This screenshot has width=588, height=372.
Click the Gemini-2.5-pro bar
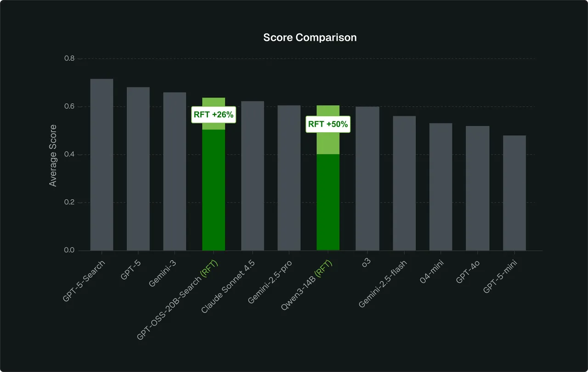(x=289, y=178)
